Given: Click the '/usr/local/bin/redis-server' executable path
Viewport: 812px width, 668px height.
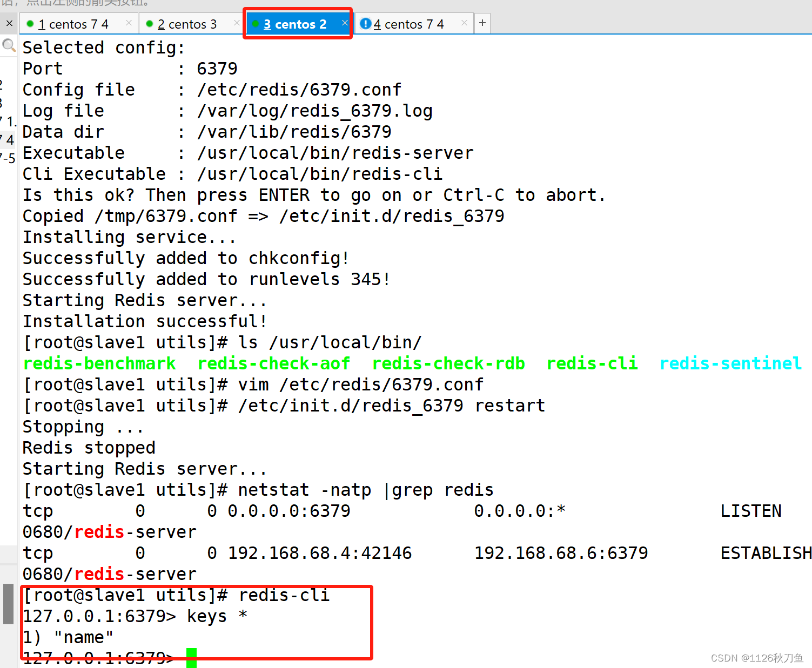Looking at the screenshot, I should point(335,153).
